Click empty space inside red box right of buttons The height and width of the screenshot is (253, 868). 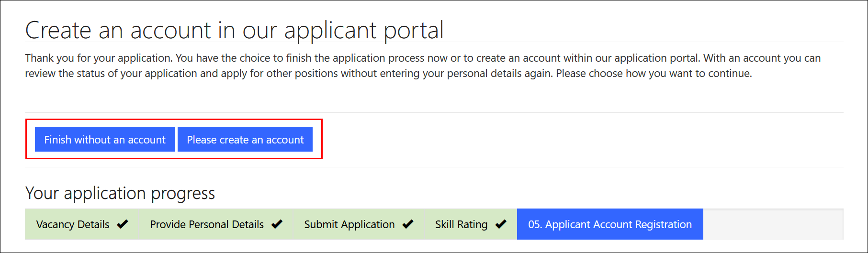(x=317, y=139)
